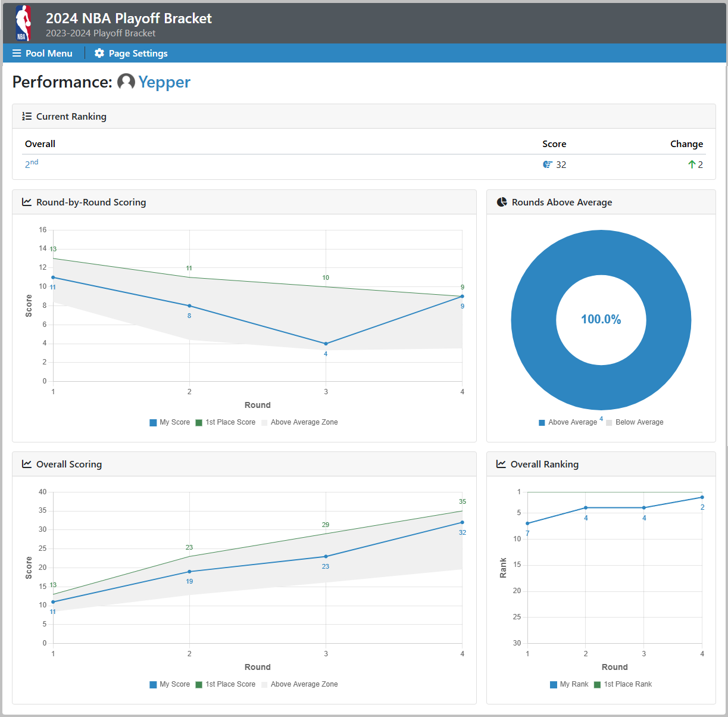The height and width of the screenshot is (717, 728).
Task: Click the score icon next to 32
Action: click(x=548, y=164)
